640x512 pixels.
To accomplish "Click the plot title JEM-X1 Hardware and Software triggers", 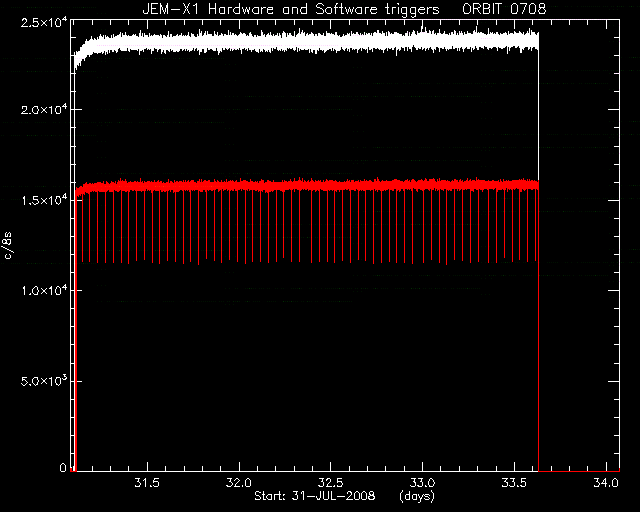I will tap(291, 9).
